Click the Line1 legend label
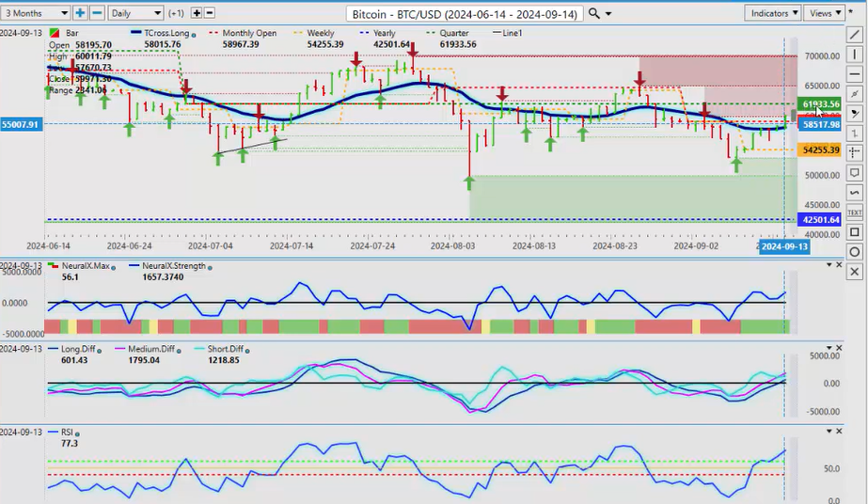The image size is (868, 504). click(x=512, y=33)
